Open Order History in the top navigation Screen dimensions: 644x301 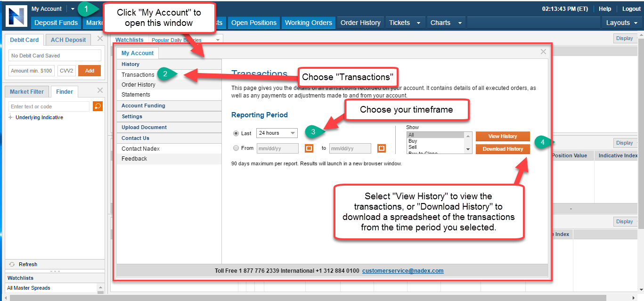point(360,23)
